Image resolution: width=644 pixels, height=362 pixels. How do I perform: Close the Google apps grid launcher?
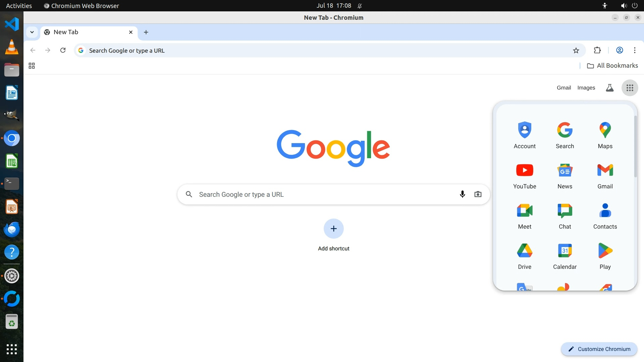pyautogui.click(x=630, y=88)
